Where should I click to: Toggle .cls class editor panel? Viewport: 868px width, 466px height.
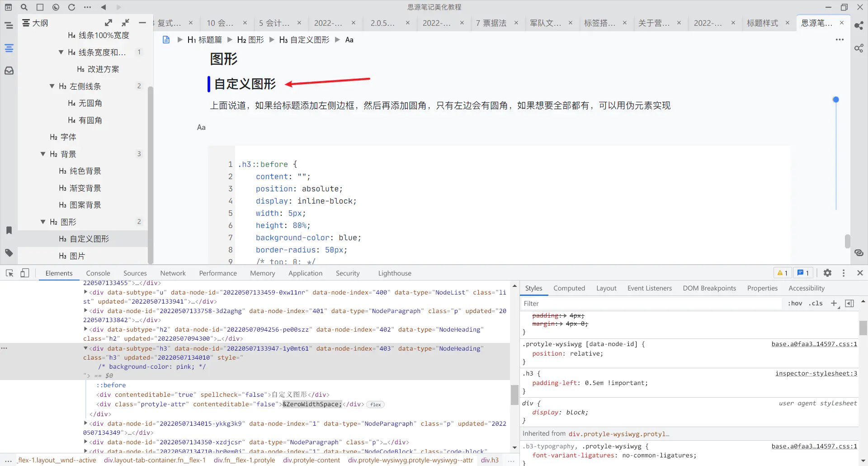(x=816, y=304)
